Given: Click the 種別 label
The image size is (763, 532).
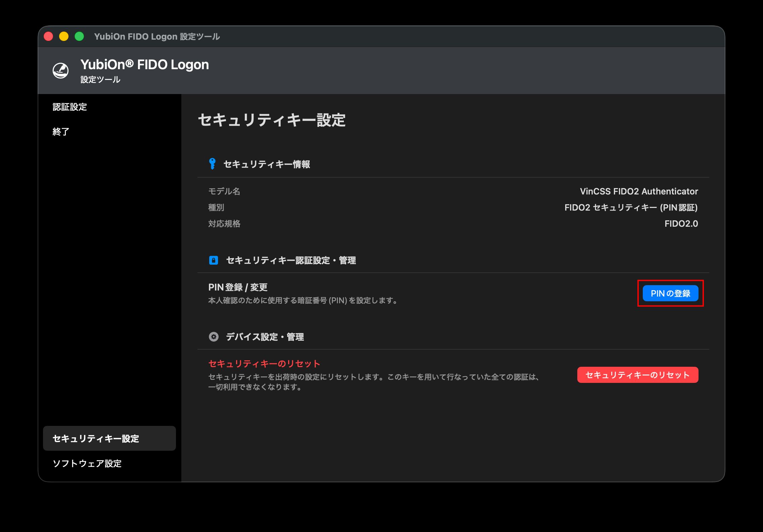Looking at the screenshot, I should point(216,208).
